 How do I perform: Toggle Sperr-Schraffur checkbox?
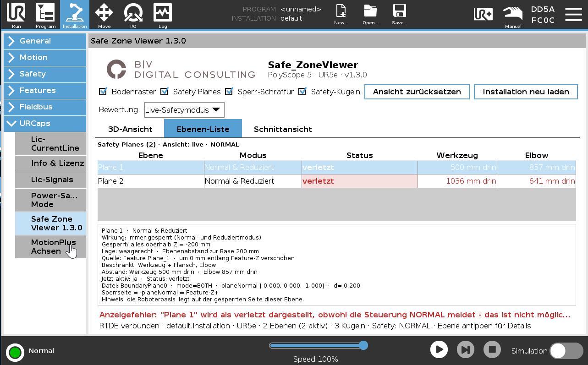pos(229,92)
